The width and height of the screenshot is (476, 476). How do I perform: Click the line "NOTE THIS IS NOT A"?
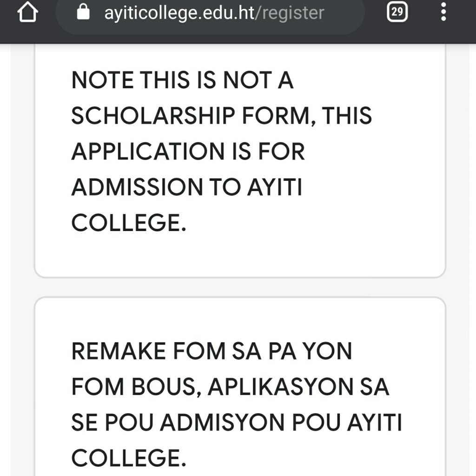(x=182, y=81)
